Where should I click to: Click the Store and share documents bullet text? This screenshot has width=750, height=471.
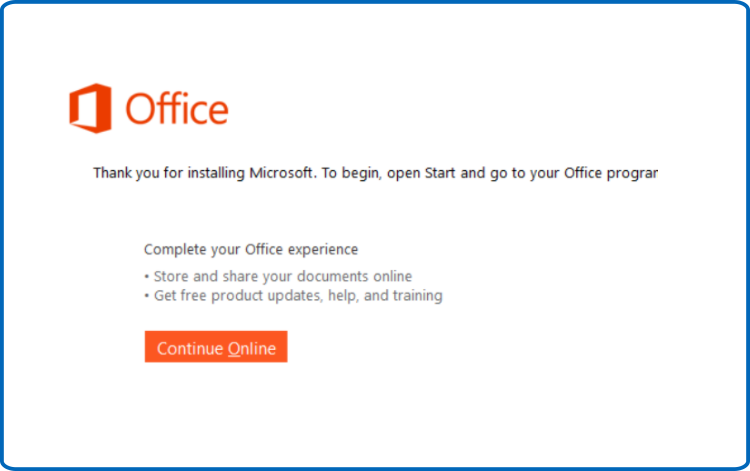pos(283,276)
